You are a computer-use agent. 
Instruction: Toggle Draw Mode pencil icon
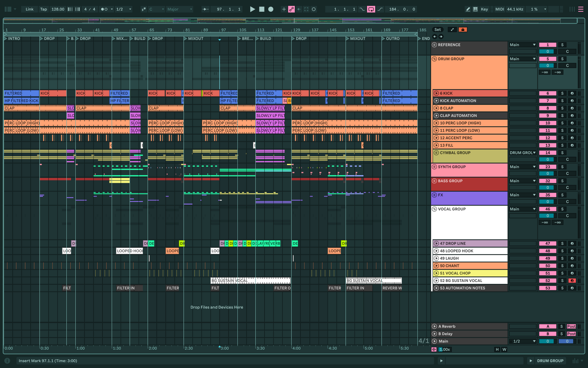[x=468, y=9]
